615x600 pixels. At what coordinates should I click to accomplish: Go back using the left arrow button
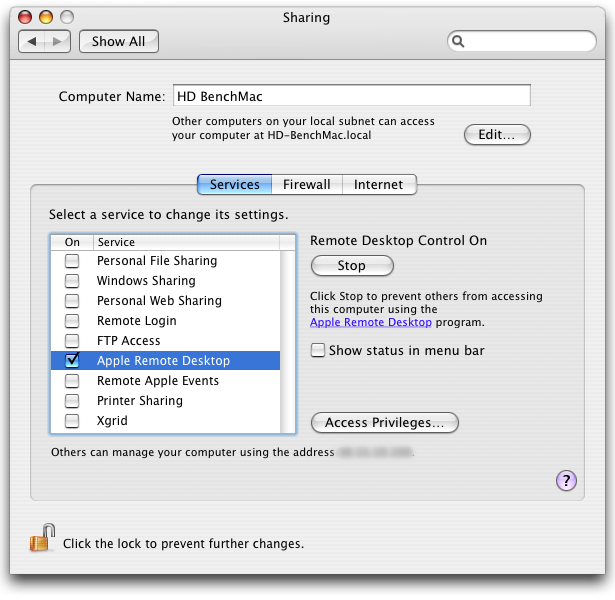[x=33, y=41]
